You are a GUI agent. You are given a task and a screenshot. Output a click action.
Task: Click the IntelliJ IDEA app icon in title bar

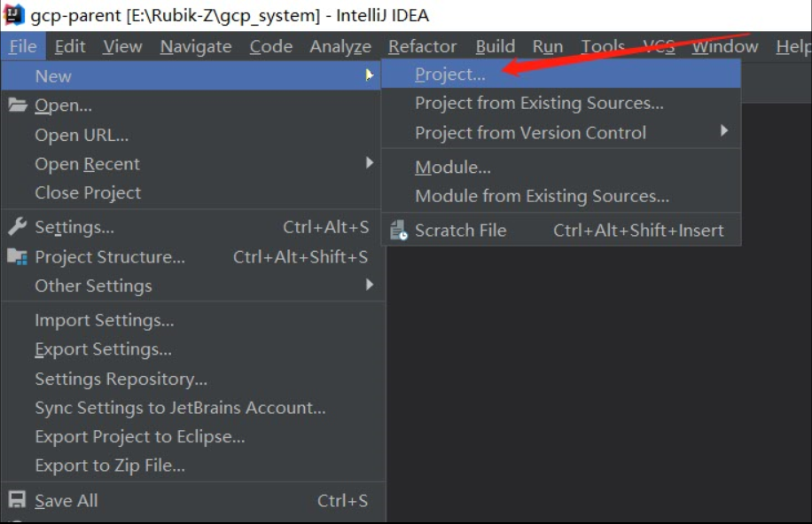[x=14, y=15]
